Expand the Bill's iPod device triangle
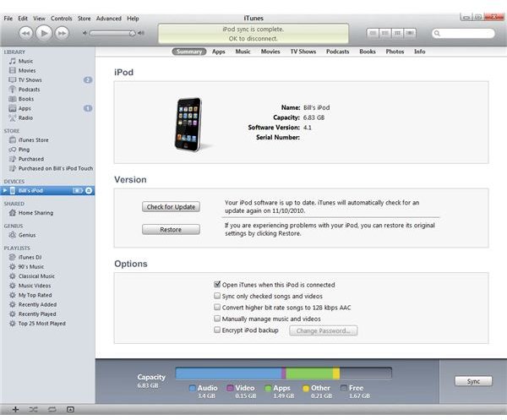507x420 pixels. pyautogui.click(x=4, y=190)
